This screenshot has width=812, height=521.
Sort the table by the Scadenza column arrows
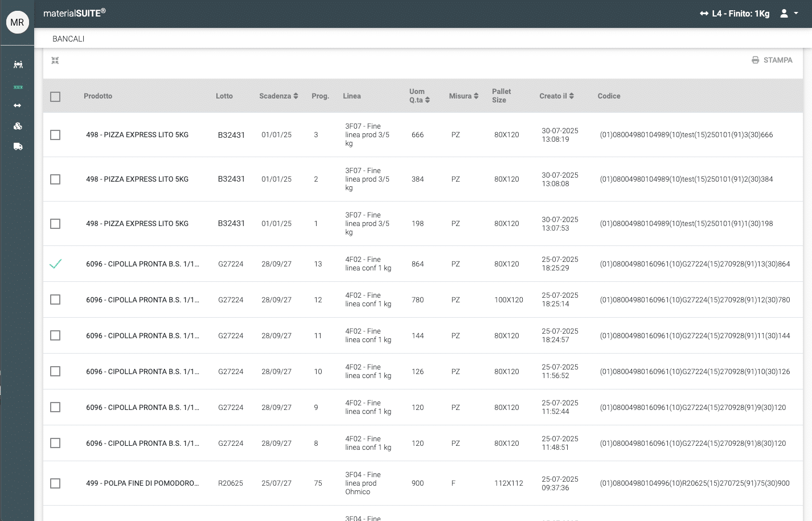(x=296, y=96)
